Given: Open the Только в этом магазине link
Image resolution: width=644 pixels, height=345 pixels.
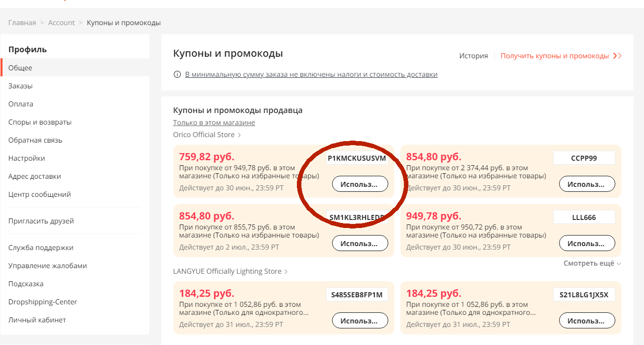Looking at the screenshot, I should point(214,123).
